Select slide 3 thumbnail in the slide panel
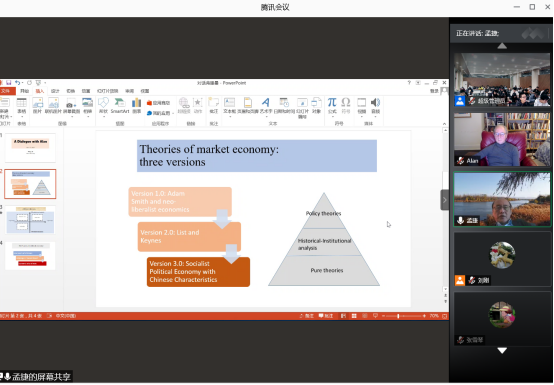 click(x=30, y=220)
